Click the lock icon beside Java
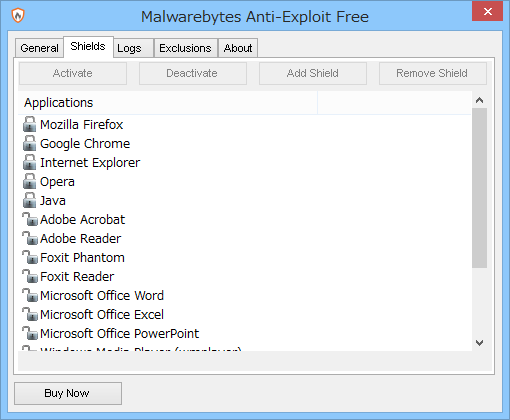This screenshot has width=510, height=420. tap(29, 200)
